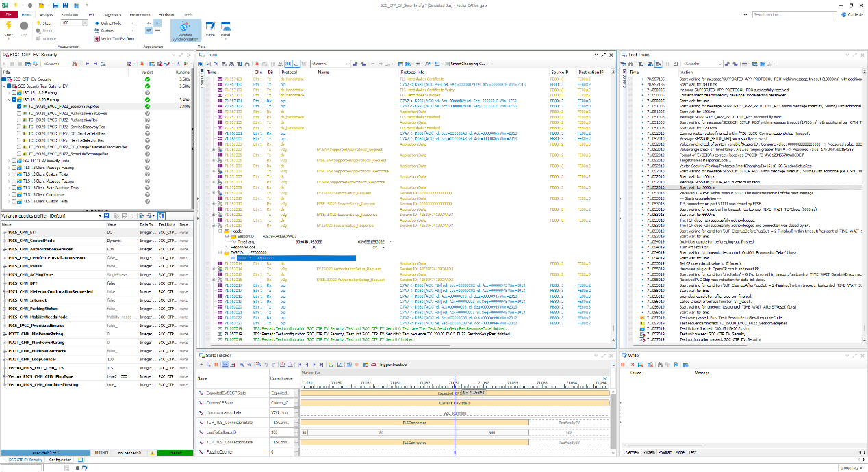Click the Step measurement icon

coord(37,23)
